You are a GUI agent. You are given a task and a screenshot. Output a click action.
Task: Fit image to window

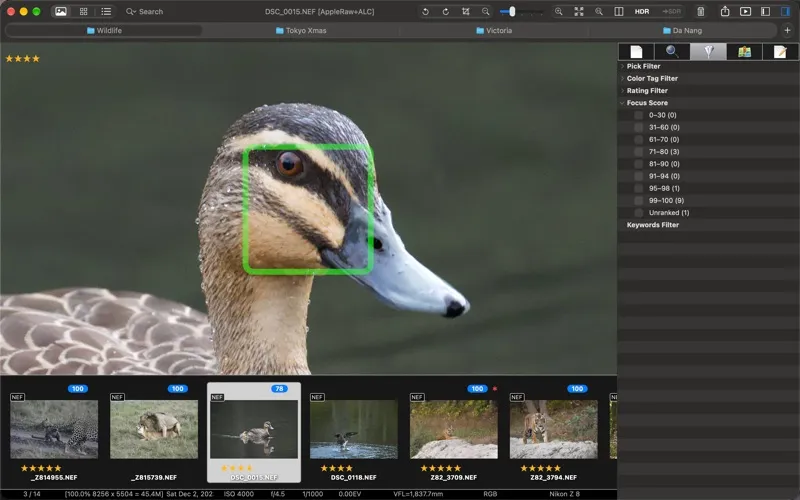click(x=579, y=11)
